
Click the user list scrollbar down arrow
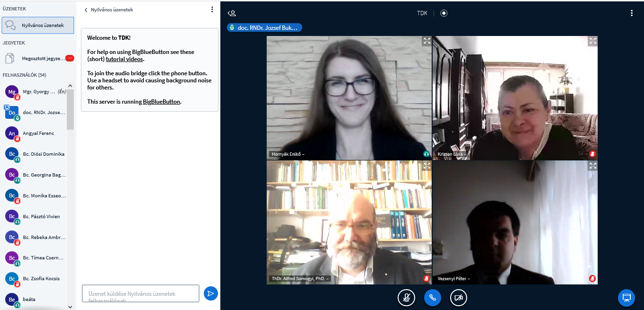click(x=70, y=307)
